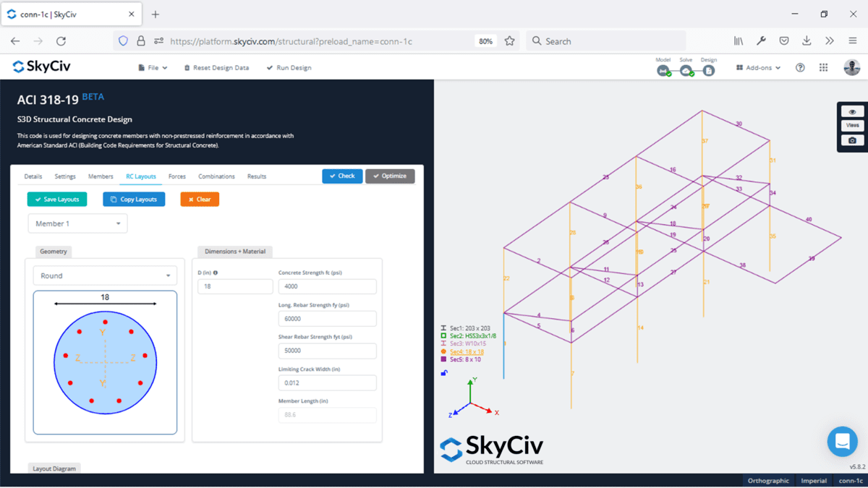Open SkyCiv help via the question mark icon
Viewport: 868px width, 488px height.
click(799, 67)
